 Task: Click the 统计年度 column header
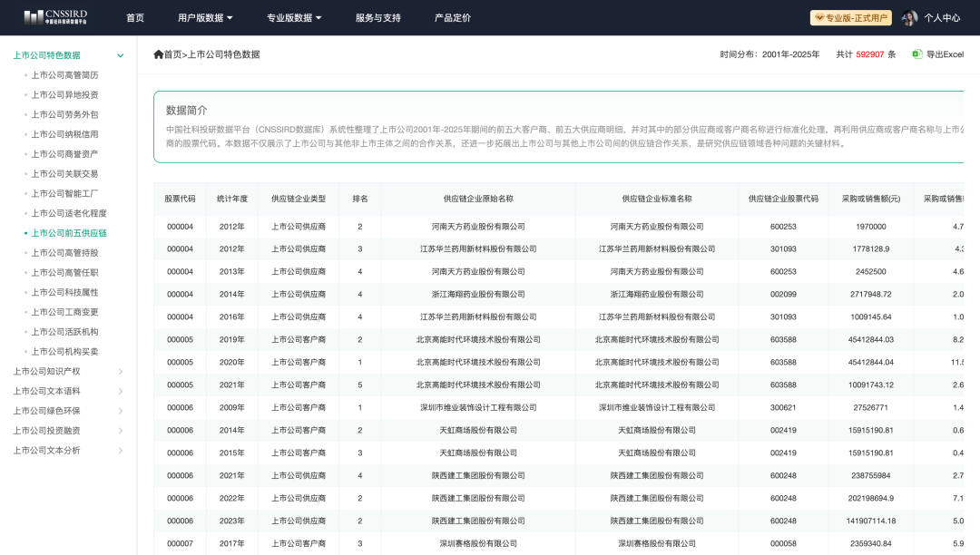pyautogui.click(x=232, y=199)
